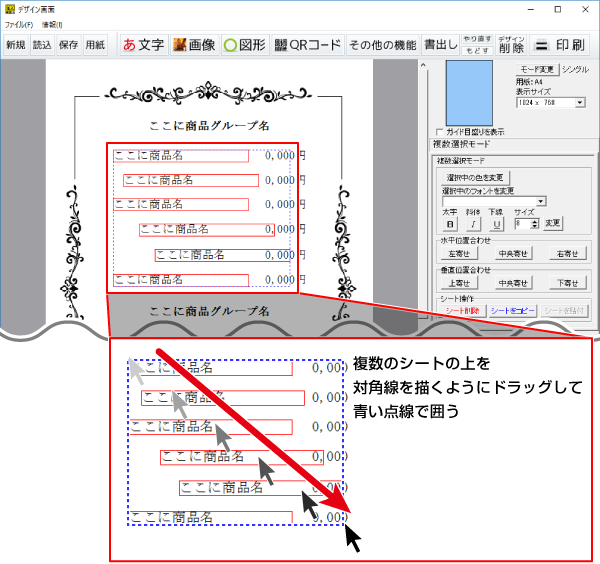Toggle underline (U) formatting button
Screen dimensions: 600x564
coord(497,223)
